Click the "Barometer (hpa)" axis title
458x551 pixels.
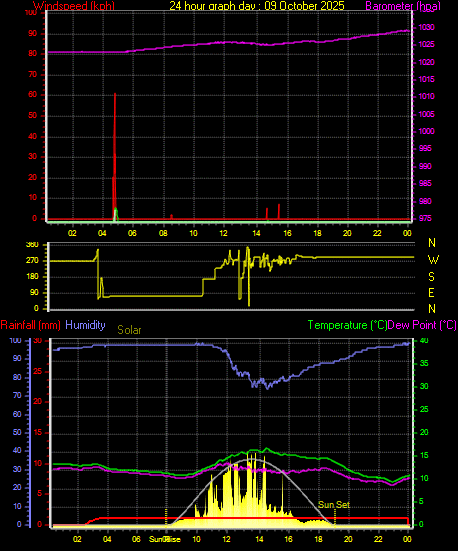pyautogui.click(x=403, y=6)
